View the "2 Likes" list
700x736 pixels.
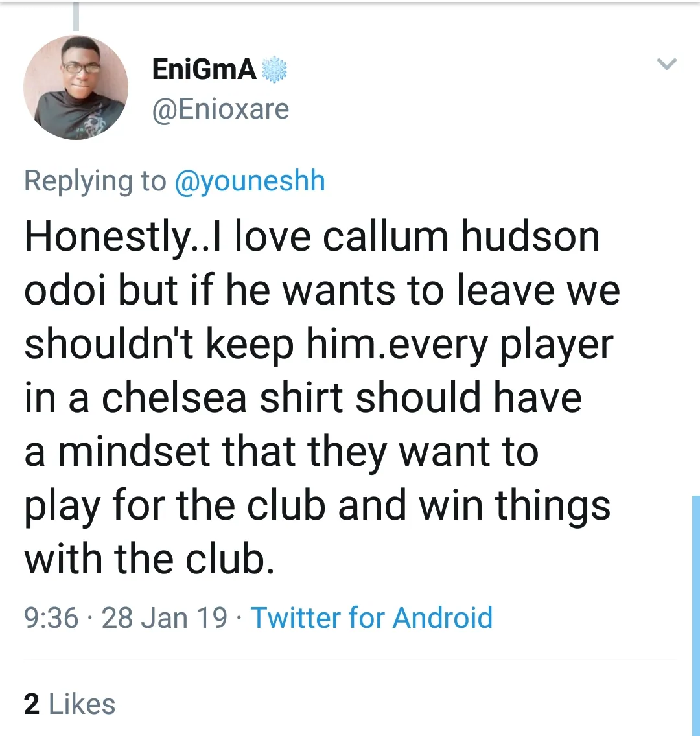pyautogui.click(x=69, y=704)
